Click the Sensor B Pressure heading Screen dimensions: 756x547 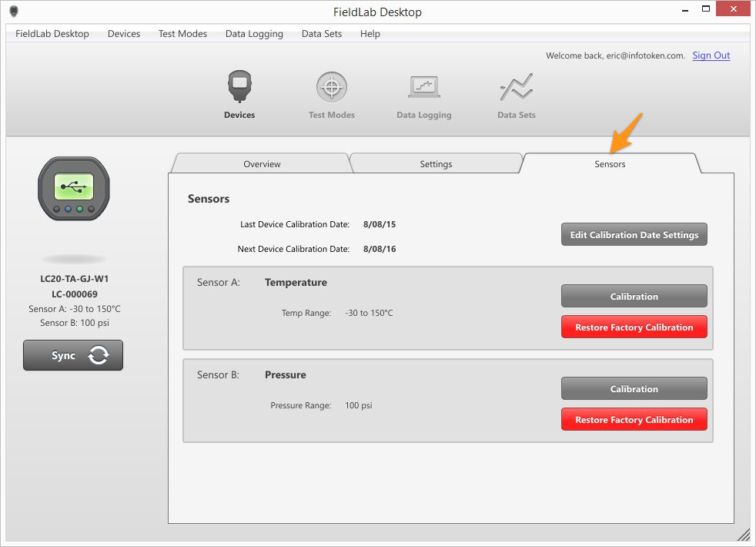(x=286, y=374)
